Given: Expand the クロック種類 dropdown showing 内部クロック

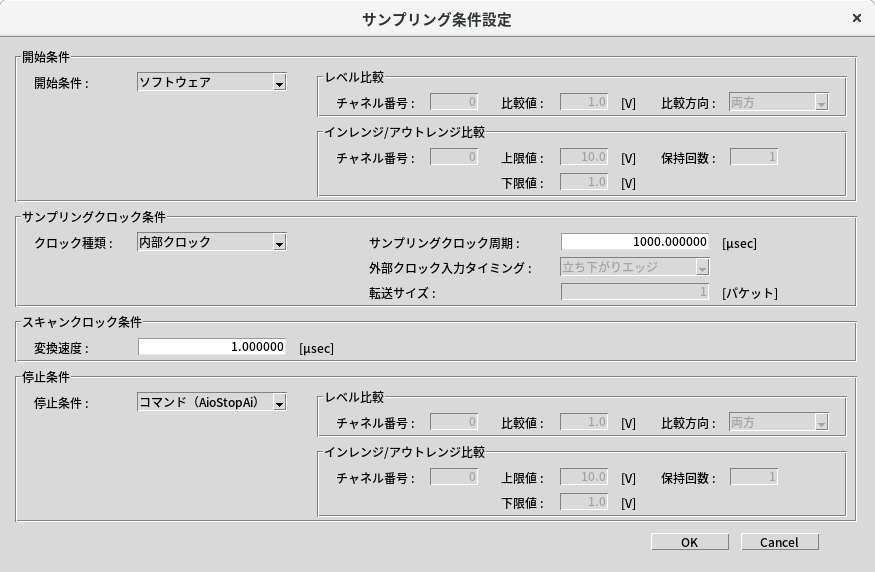Looking at the screenshot, I should (212, 242).
